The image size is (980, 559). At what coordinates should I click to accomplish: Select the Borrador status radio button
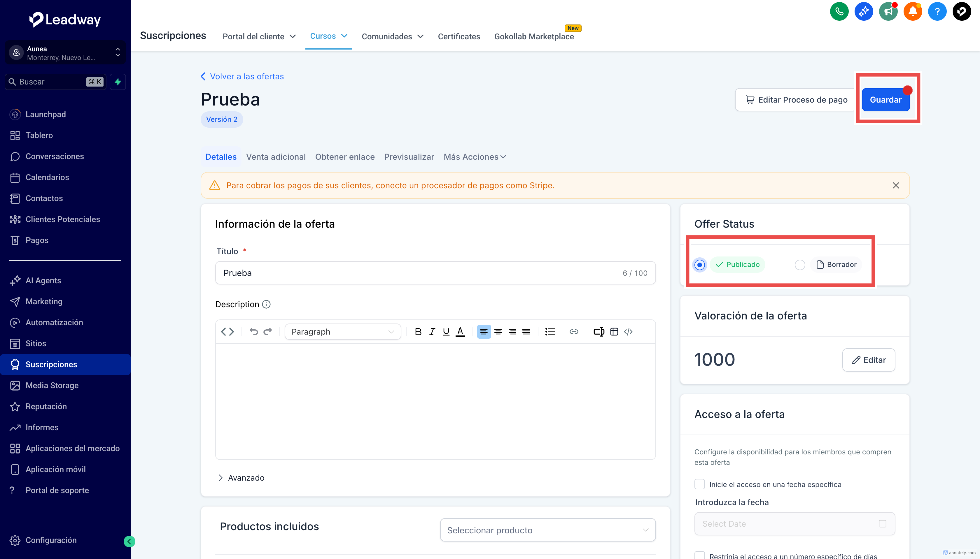(800, 265)
